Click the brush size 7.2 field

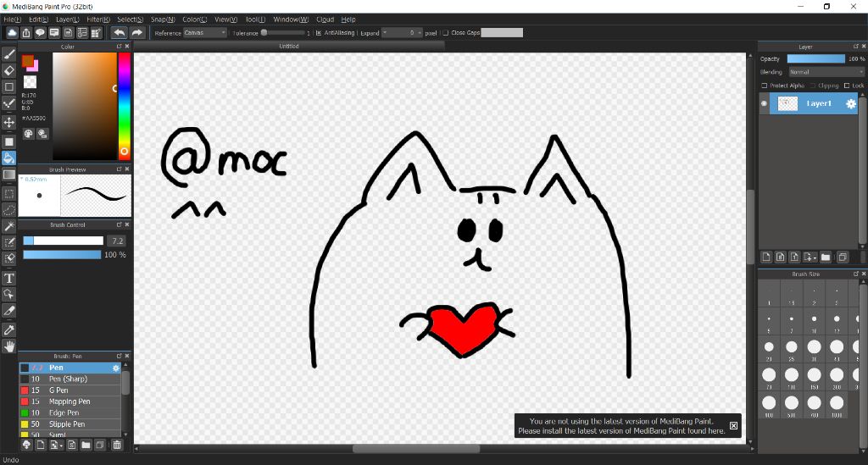pos(116,241)
